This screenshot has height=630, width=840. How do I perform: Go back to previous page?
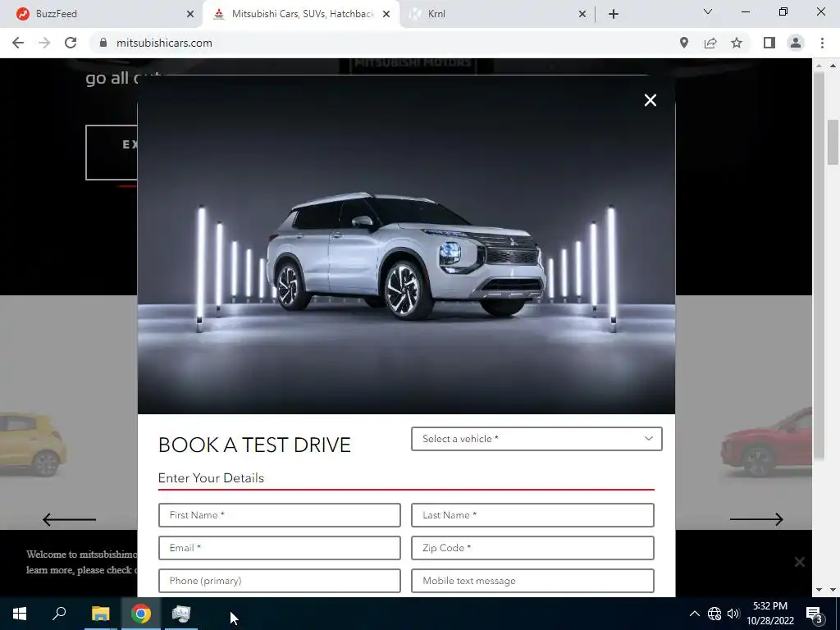[x=18, y=43]
